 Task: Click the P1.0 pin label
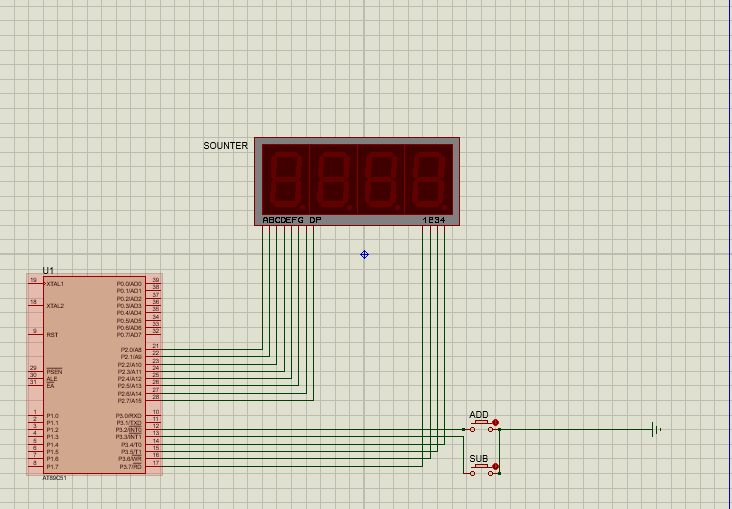click(52, 416)
